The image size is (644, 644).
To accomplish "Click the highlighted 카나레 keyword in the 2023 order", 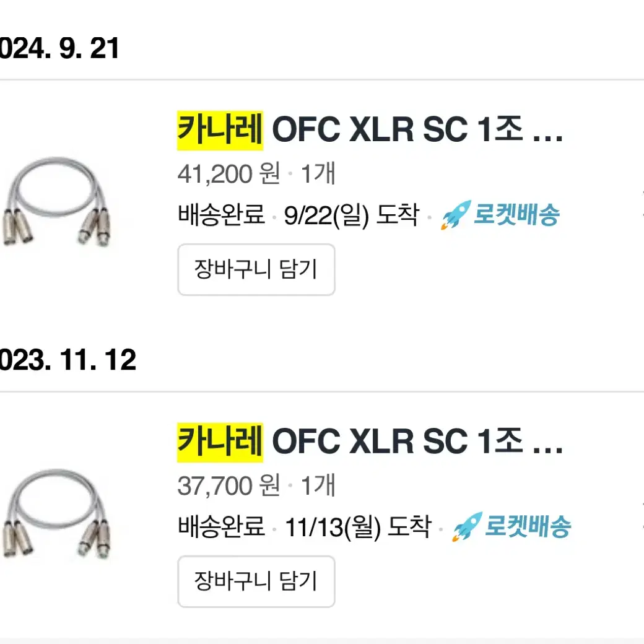I will [220, 442].
